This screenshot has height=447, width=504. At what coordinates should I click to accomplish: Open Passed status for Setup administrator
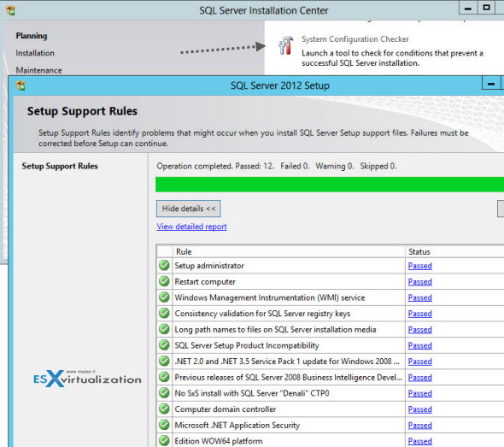419,266
